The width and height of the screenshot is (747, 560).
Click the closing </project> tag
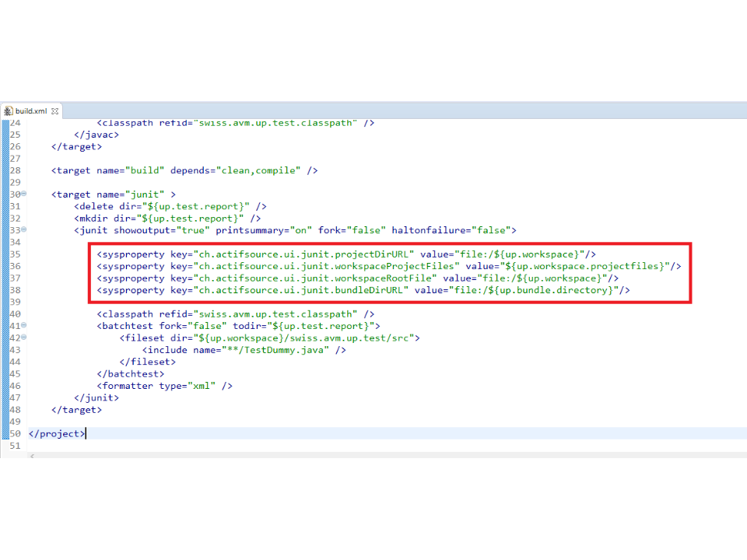tap(57, 433)
